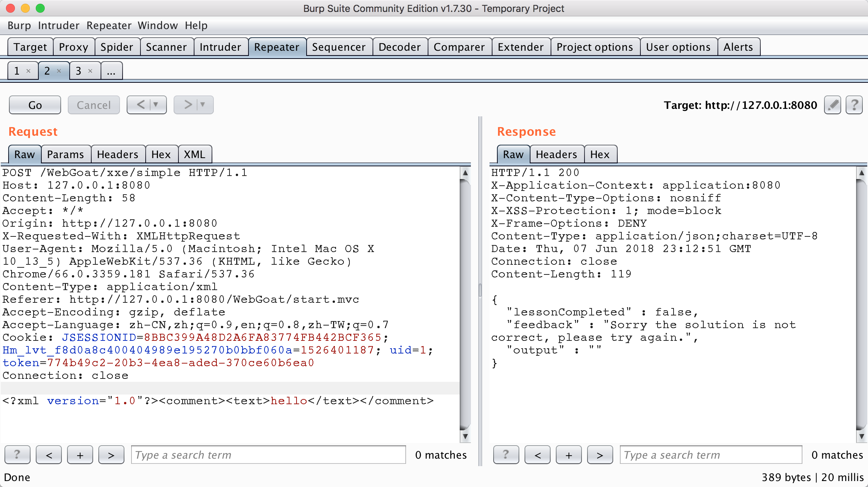This screenshot has height=487, width=868.
Task: Open response search help button
Action: [506, 455]
